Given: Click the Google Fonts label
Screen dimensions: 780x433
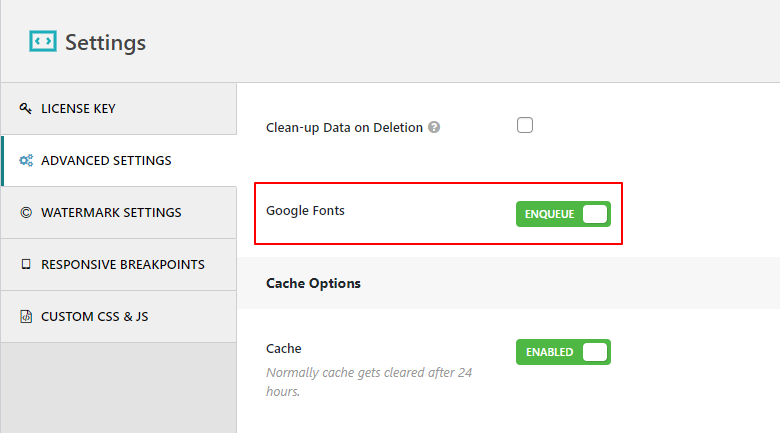Looking at the screenshot, I should (305, 211).
